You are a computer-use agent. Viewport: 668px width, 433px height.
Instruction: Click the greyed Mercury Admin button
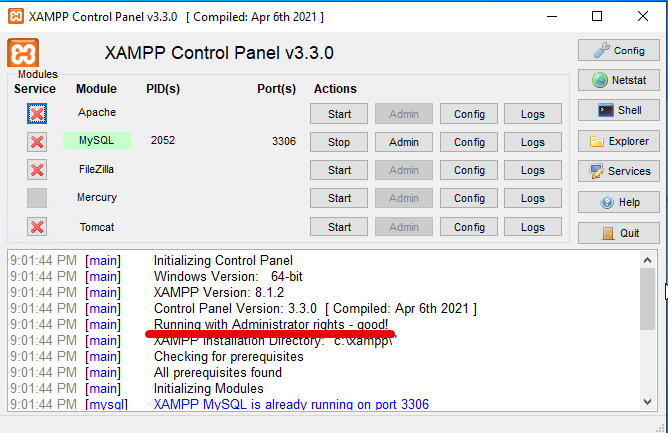pos(404,198)
